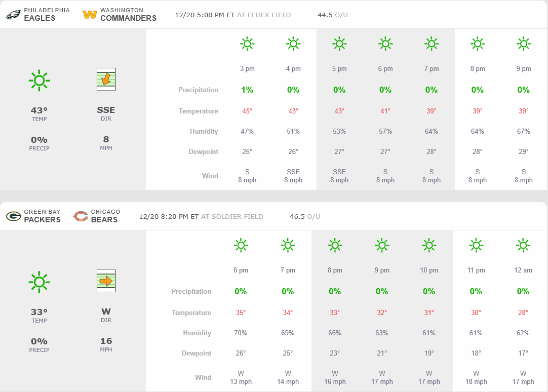Click the Washington Commanders logo

click(90, 15)
